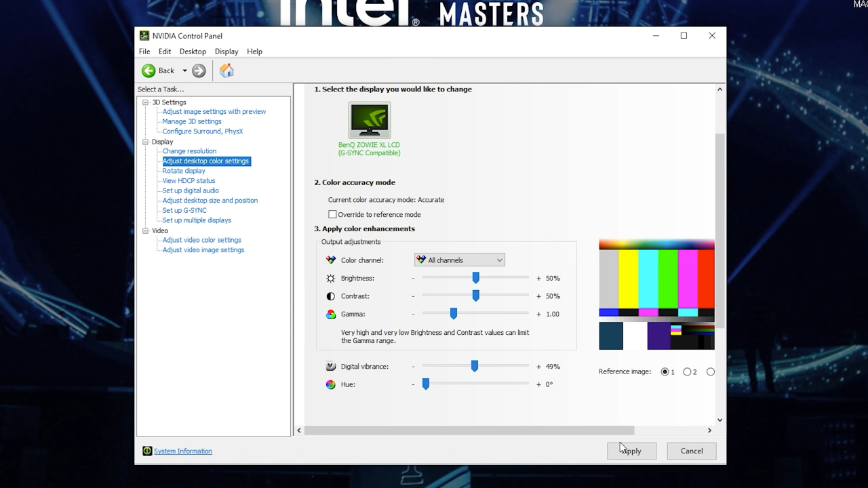This screenshot has width=868, height=488.
Task: Open Adjust video image settings
Action: (203, 250)
